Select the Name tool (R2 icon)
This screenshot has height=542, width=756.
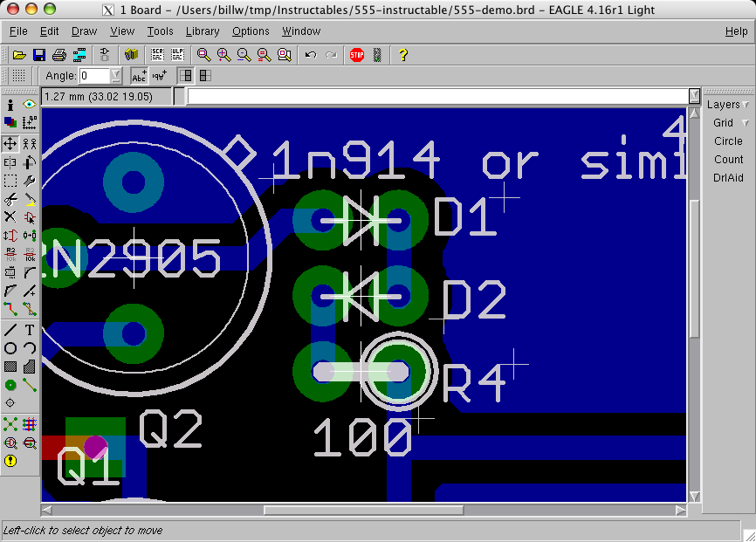point(10,254)
